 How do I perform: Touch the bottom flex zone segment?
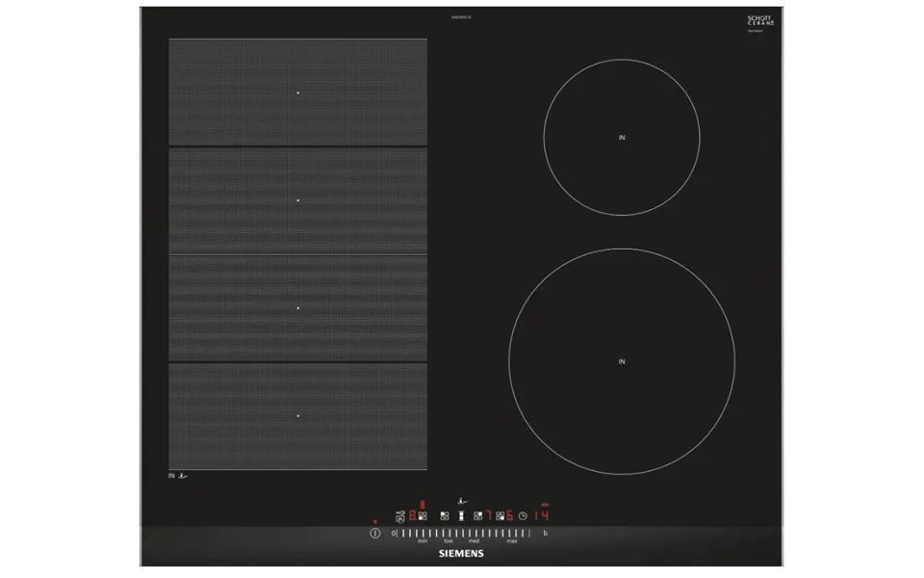297,416
